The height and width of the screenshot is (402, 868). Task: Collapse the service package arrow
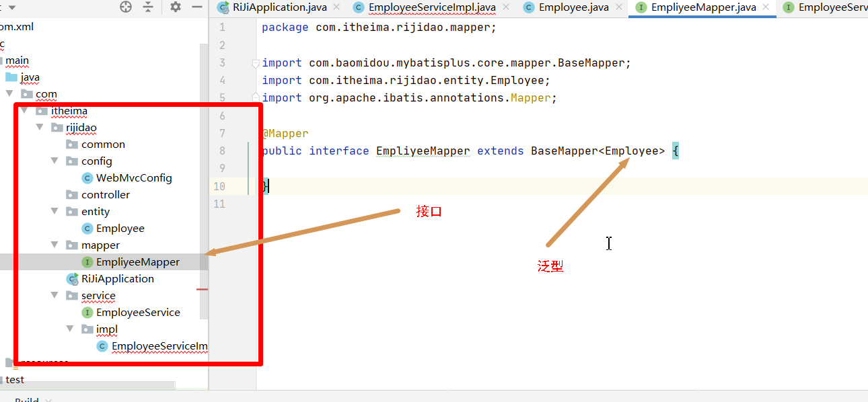pyautogui.click(x=55, y=295)
